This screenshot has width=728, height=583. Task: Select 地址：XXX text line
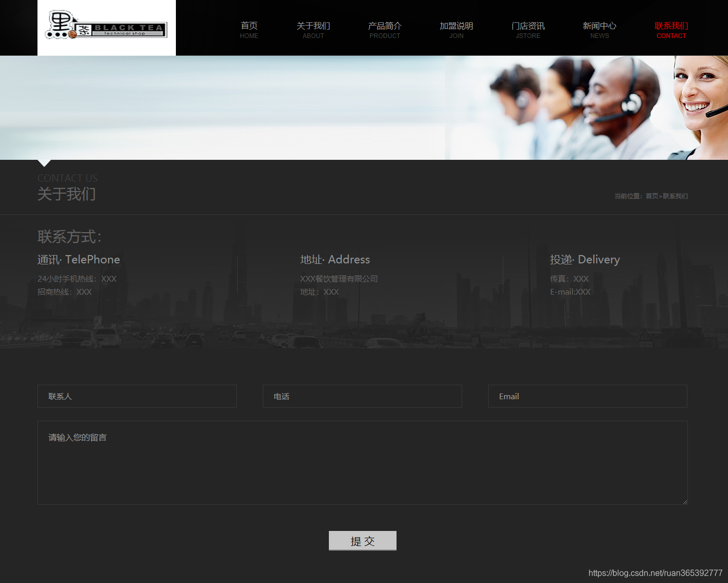tap(320, 292)
